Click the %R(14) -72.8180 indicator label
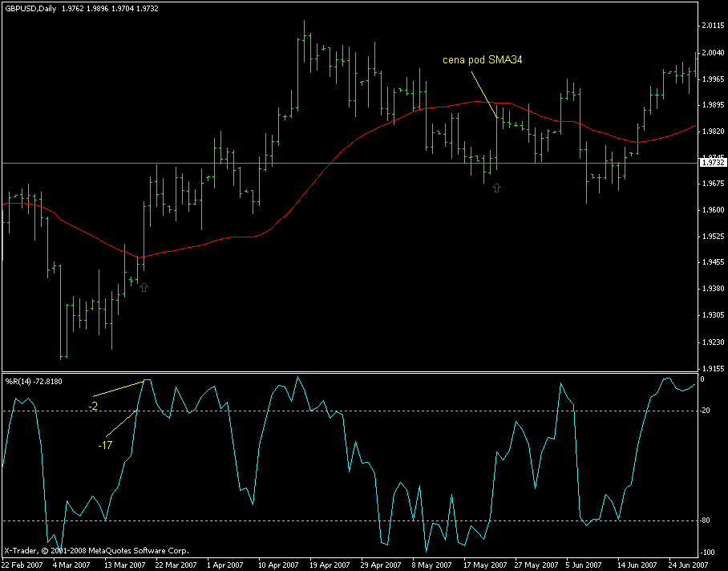Image resolution: width=728 pixels, height=571 pixels. (34, 382)
